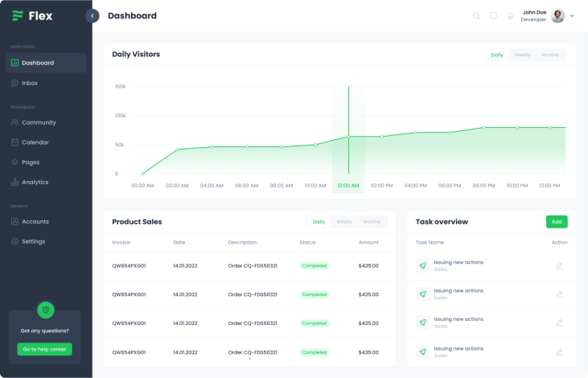Screen dimensions: 588x378
Task: Expand the John Doe profile dropdown arrow
Action: 572,15
